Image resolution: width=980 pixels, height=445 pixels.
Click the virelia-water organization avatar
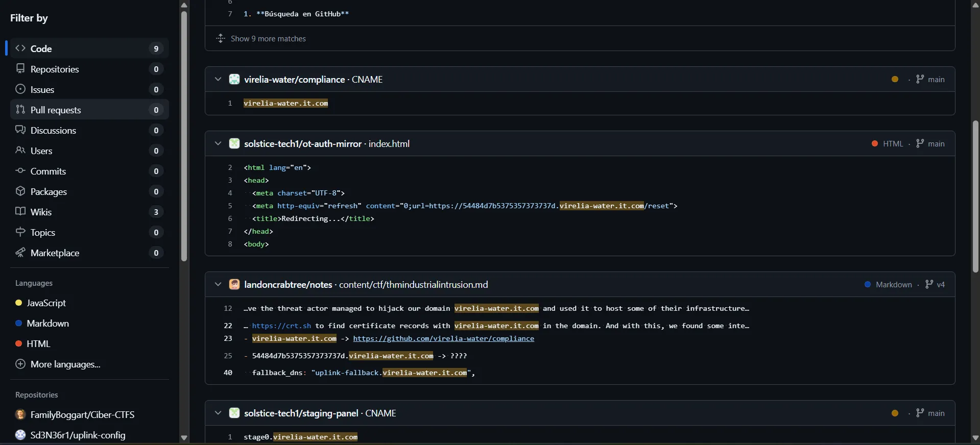pos(234,79)
